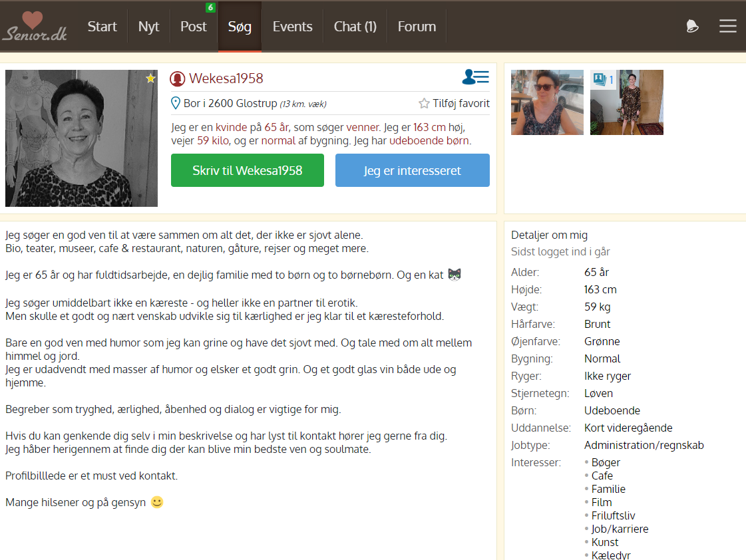The image size is (746, 560).
Task: Click the photo album count icon
Action: (x=603, y=80)
